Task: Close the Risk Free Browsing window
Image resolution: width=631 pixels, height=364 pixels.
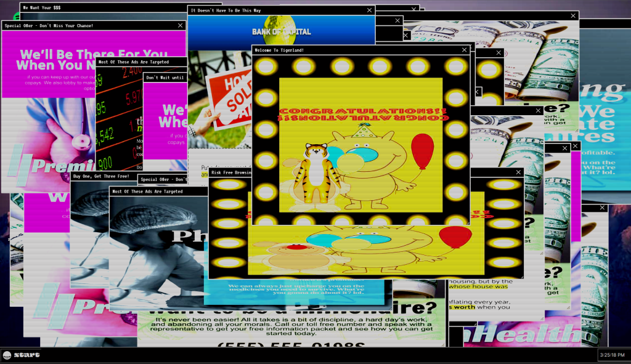Action: [x=518, y=172]
